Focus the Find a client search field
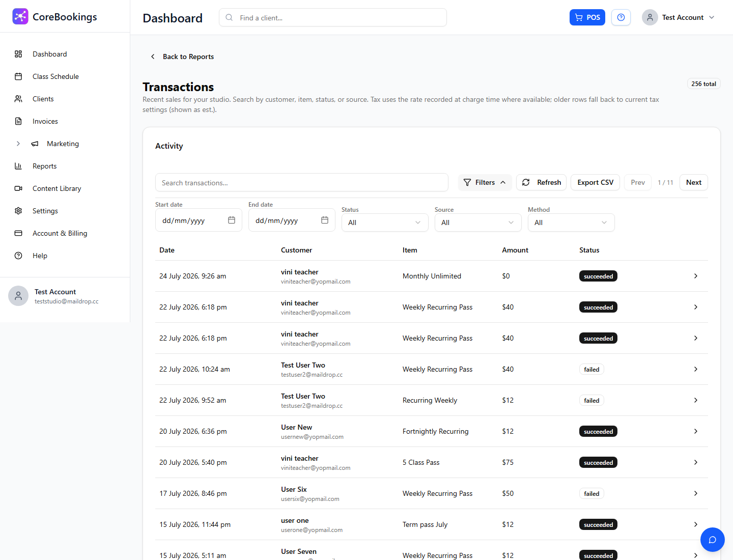 [x=333, y=17]
